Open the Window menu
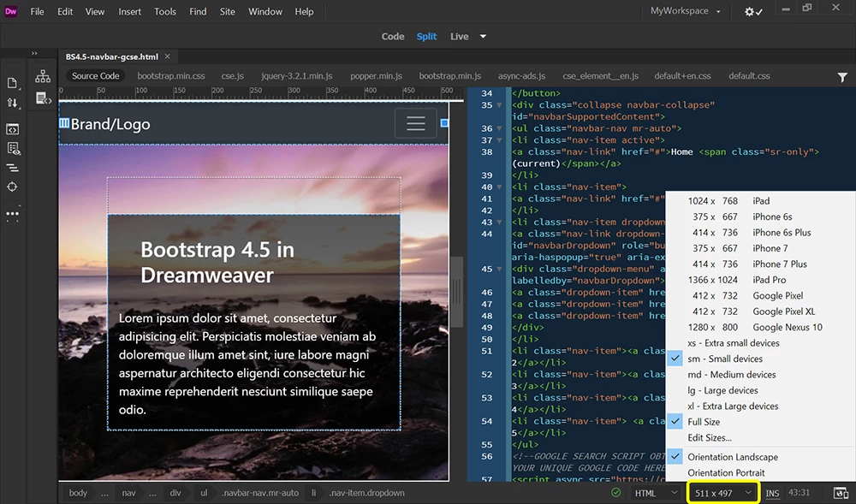Screen dimensions: 856x504 click(265, 11)
